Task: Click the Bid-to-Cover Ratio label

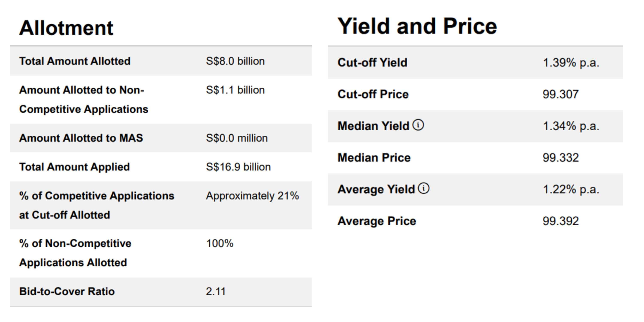Action: pos(67,291)
